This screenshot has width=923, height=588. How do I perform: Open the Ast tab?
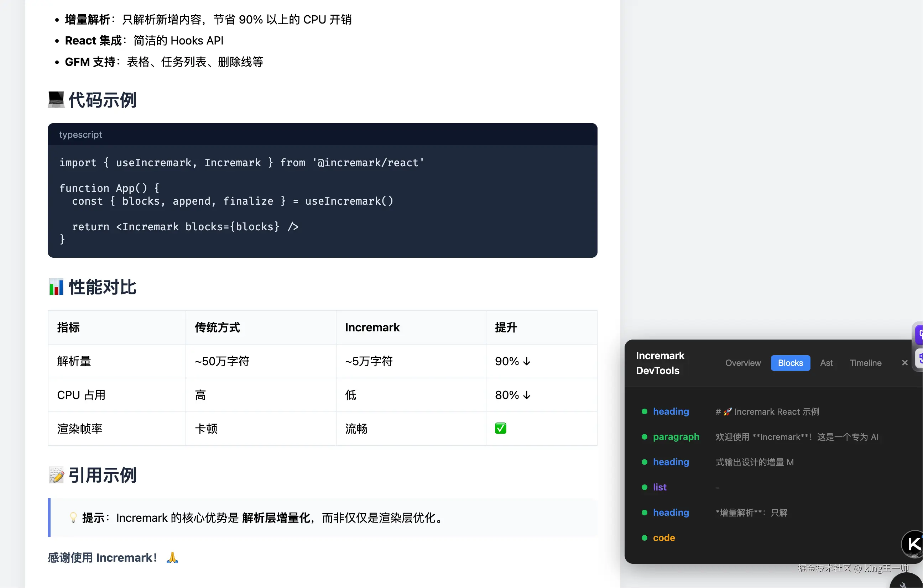click(x=826, y=363)
